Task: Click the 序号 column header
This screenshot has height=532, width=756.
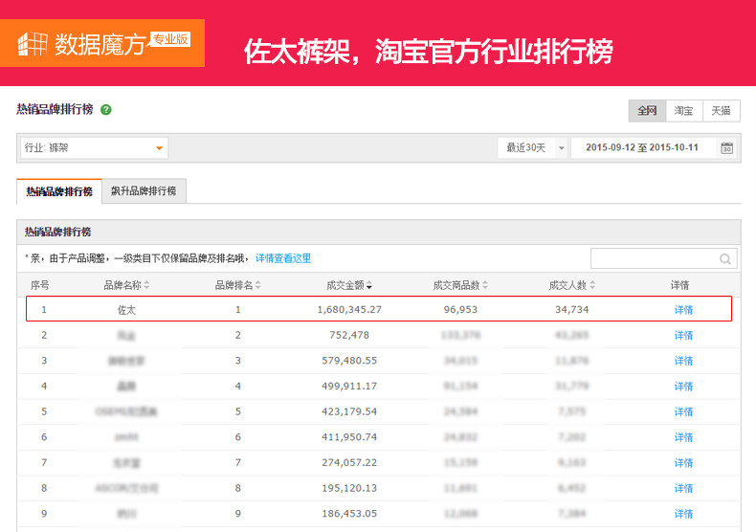Action: 39,285
